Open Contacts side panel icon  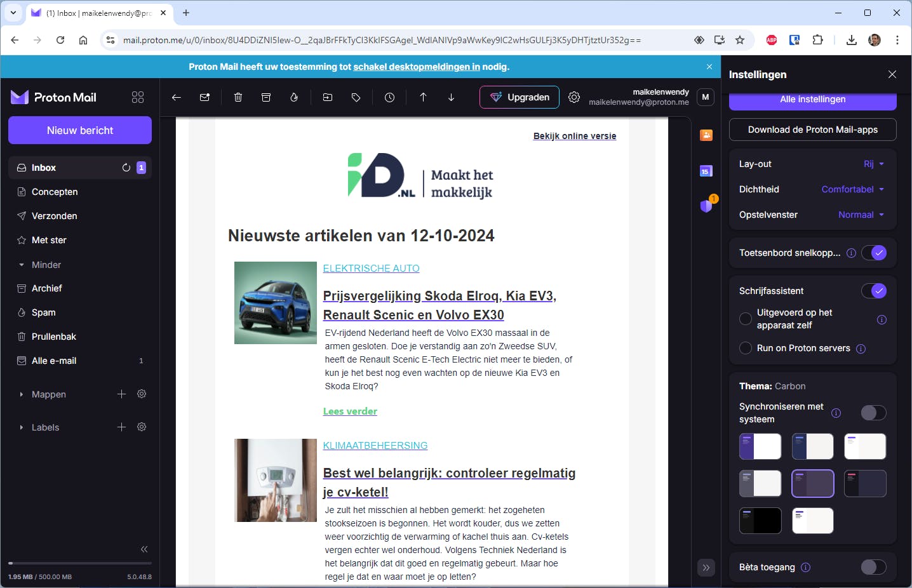click(706, 135)
